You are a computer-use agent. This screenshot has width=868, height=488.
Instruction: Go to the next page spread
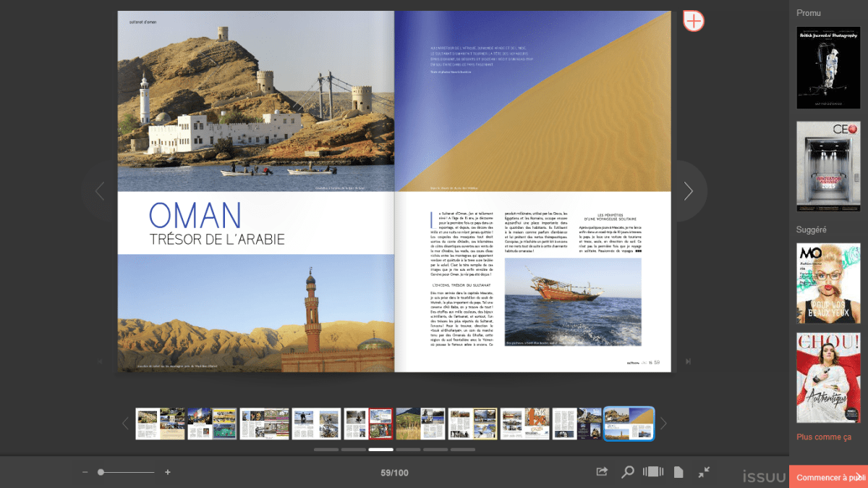688,191
